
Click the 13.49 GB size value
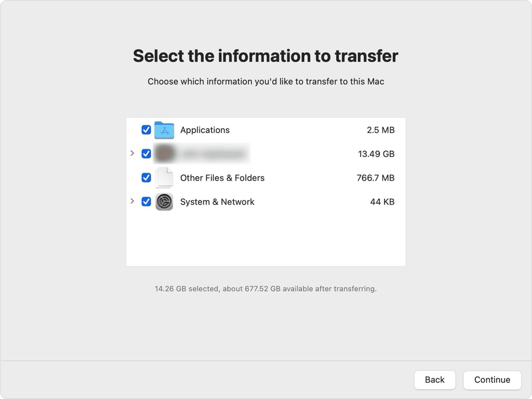pos(376,154)
